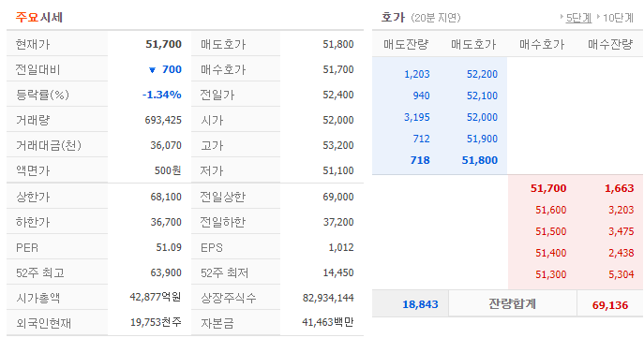Click the blue down-triangle beside 700
Image resolution: width=644 pixels, height=338 pixels.
click(x=153, y=70)
